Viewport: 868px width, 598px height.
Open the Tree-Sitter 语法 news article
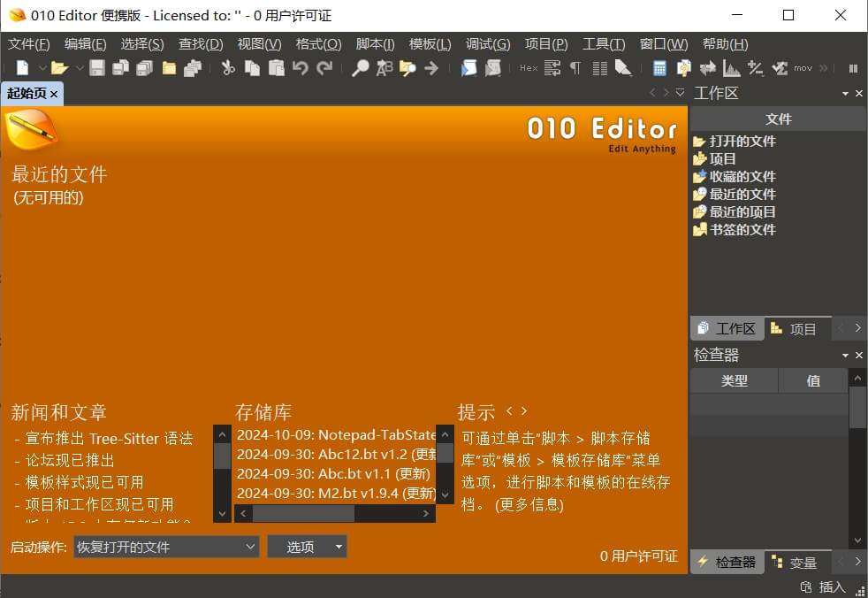pyautogui.click(x=109, y=439)
